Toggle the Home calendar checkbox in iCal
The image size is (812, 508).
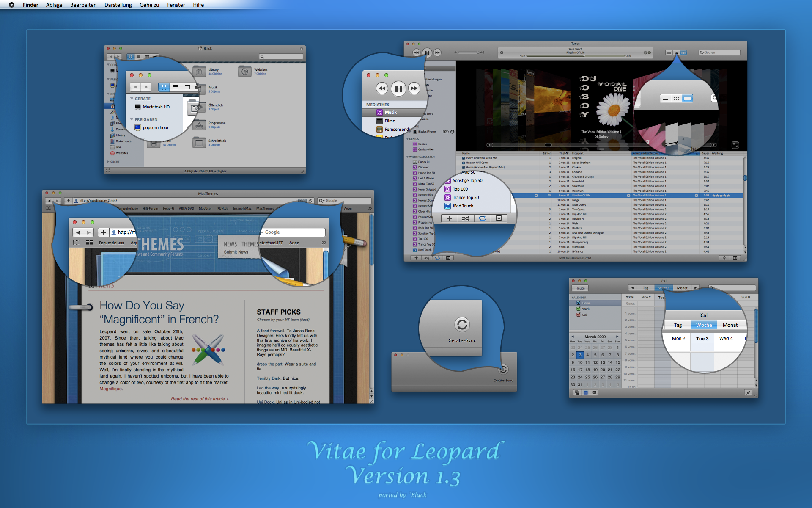point(579,303)
